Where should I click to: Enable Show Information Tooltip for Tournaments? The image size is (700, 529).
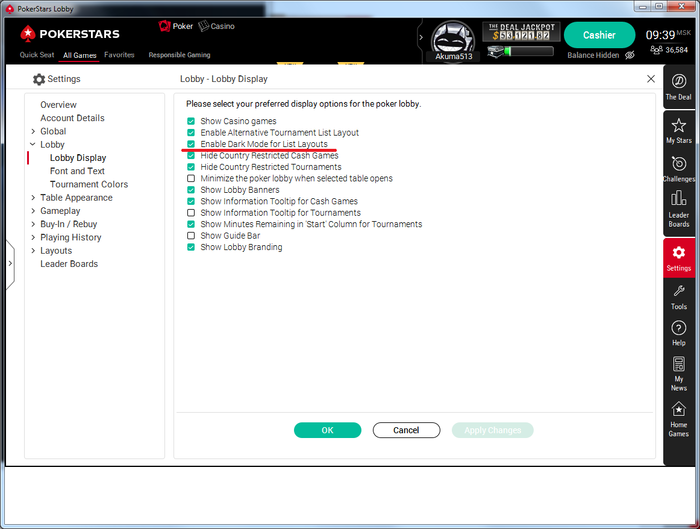point(191,212)
